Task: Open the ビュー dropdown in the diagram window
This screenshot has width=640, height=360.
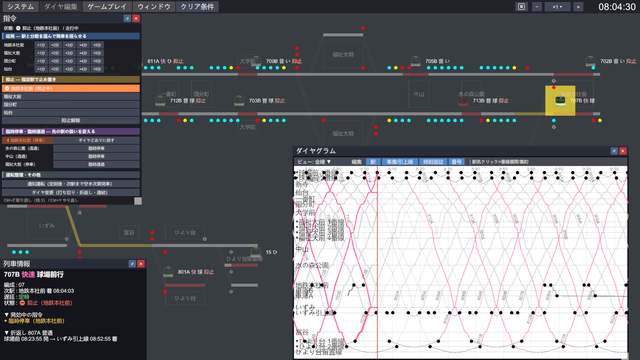Action: coord(314,162)
